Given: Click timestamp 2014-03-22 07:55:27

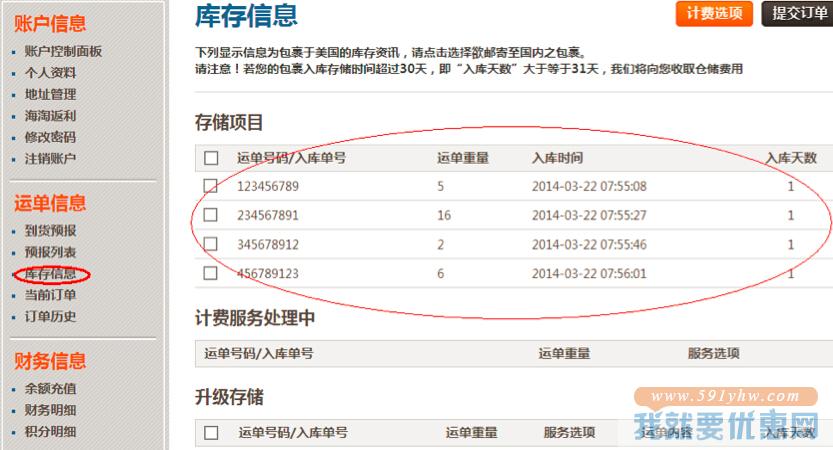Looking at the screenshot, I should [589, 216].
